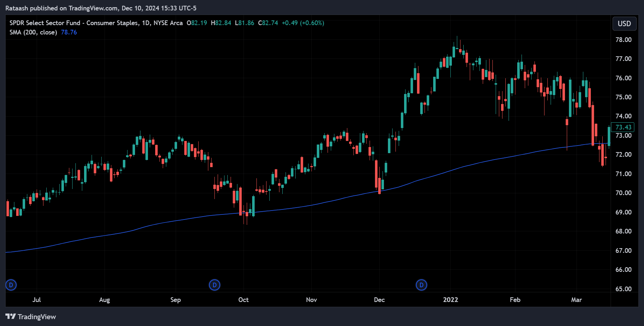Click the 78.00 price axis label

pyautogui.click(x=624, y=40)
